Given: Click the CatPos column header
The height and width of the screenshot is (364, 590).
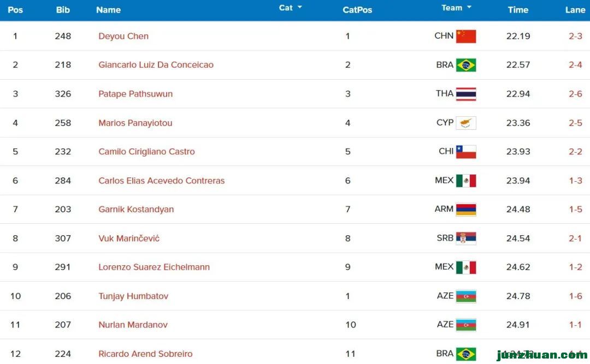Looking at the screenshot, I should pyautogui.click(x=357, y=10).
